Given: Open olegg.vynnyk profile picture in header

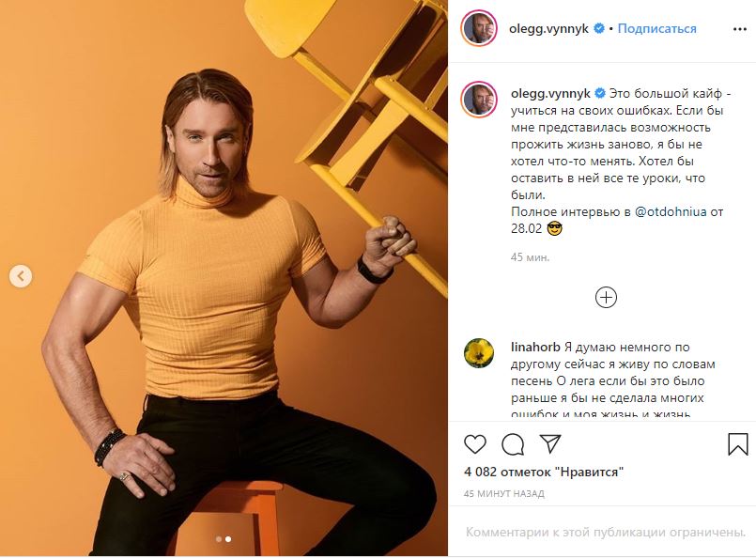Looking at the screenshot, I should [479, 28].
